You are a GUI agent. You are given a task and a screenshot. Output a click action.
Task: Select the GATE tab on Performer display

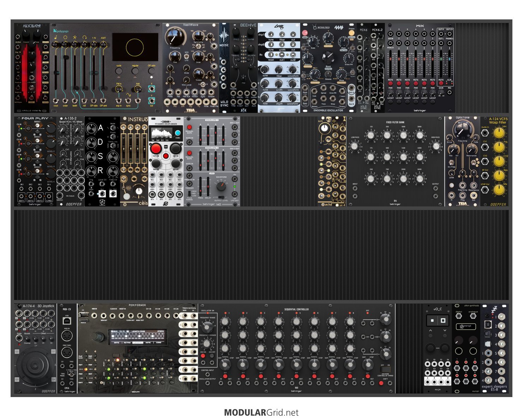point(116,342)
